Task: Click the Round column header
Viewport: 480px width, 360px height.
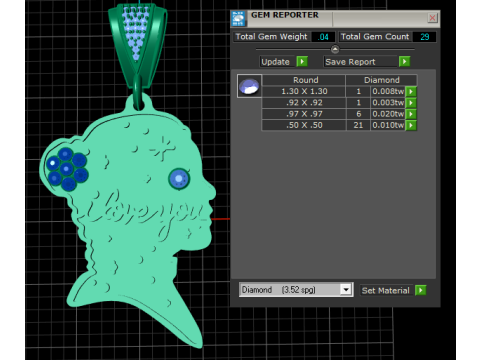Action: (x=304, y=80)
